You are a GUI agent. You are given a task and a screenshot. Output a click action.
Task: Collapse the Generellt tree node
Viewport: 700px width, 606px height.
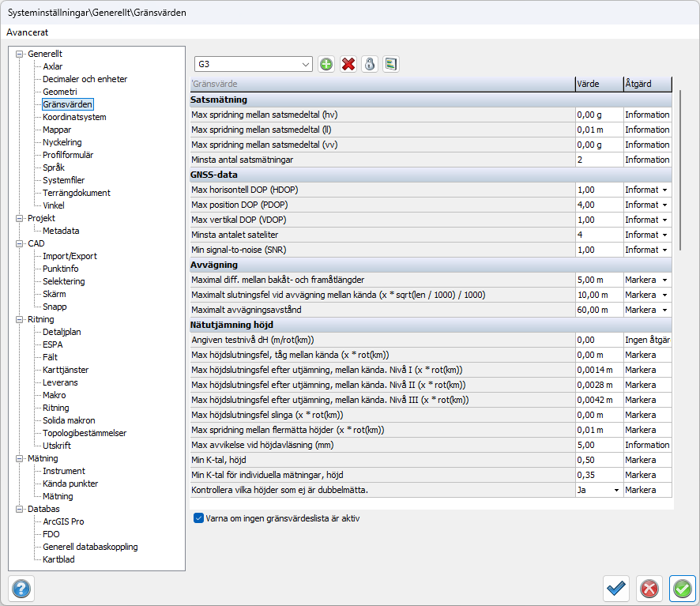[20, 54]
